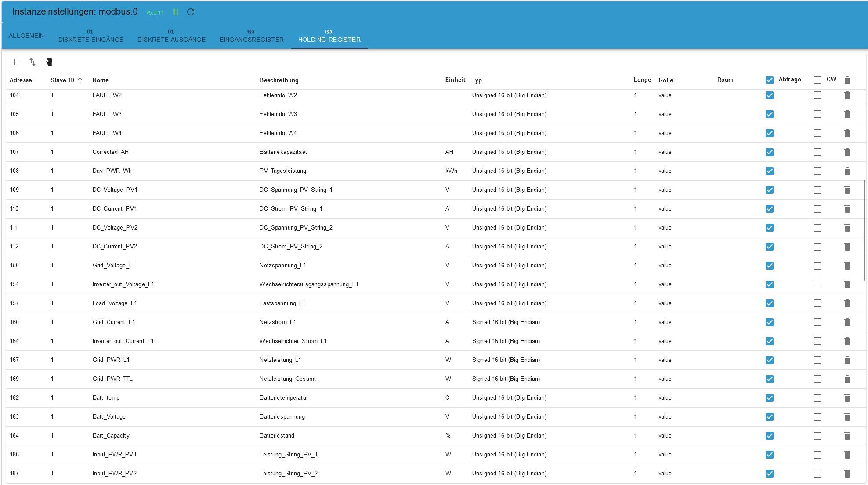Delete the DC_Current_PV2 row
Viewport: 868px width, 485px height.
pyautogui.click(x=847, y=247)
